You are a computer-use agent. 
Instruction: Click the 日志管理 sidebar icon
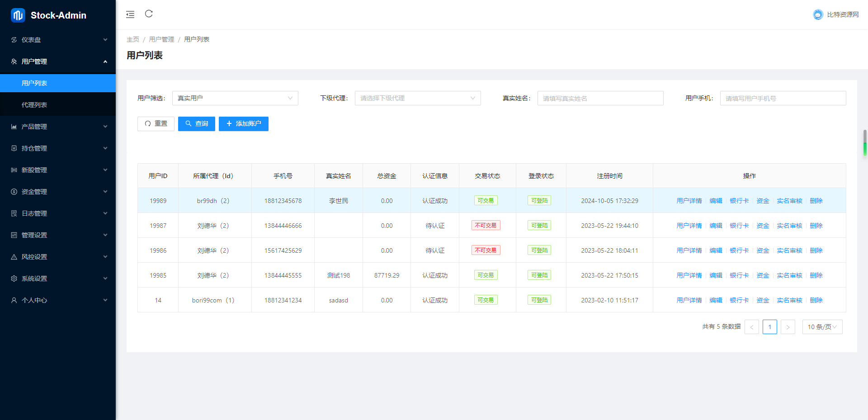coord(14,213)
